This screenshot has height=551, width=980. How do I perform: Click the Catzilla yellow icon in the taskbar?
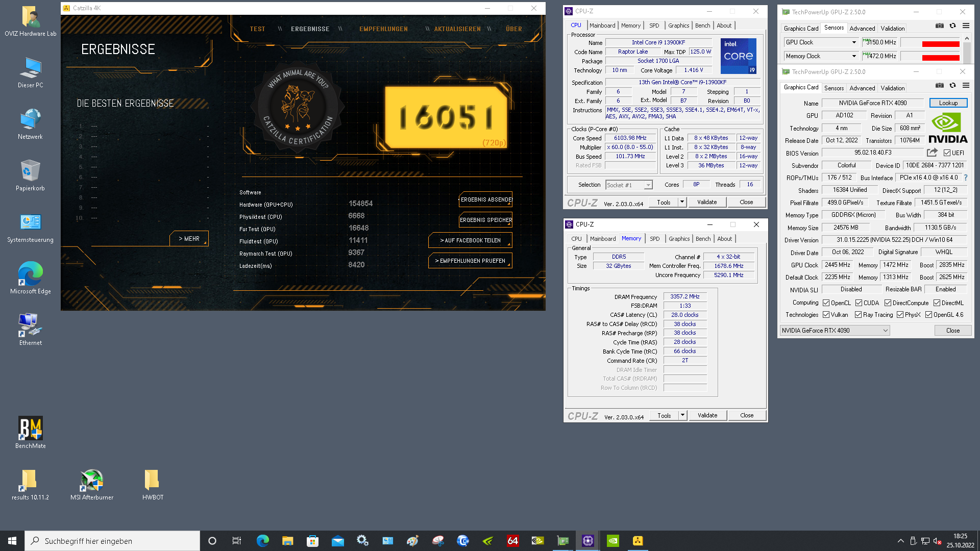click(x=638, y=541)
